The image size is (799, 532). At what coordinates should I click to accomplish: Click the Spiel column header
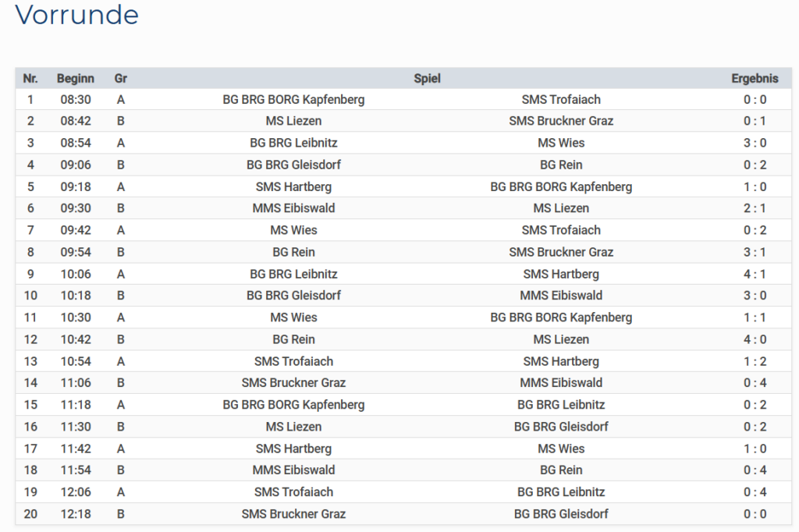click(x=427, y=78)
